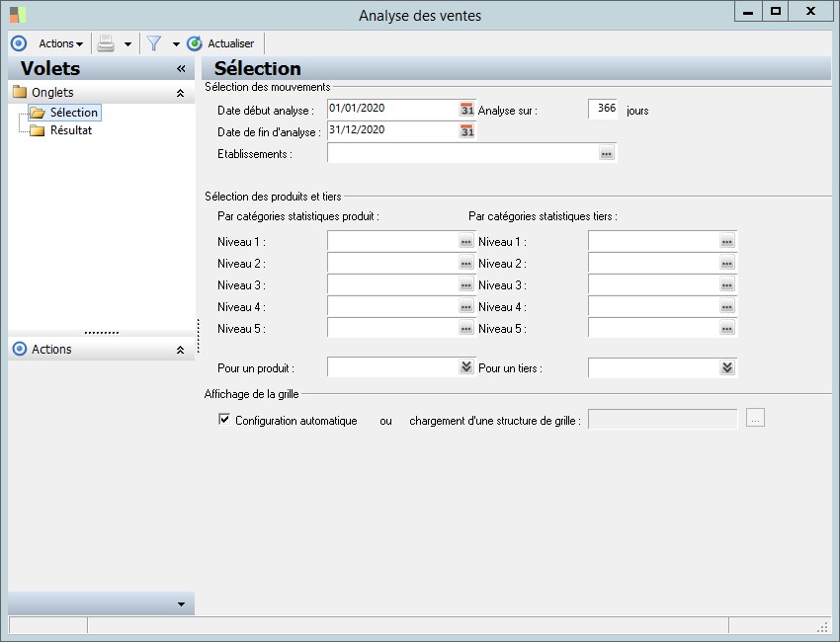Click grid structure browse button

coord(755,420)
